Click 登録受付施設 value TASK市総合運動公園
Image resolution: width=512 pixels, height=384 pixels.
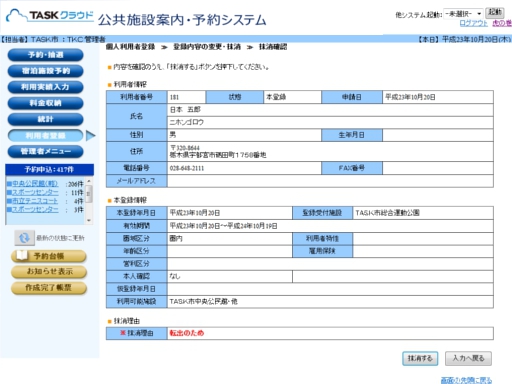(387, 213)
